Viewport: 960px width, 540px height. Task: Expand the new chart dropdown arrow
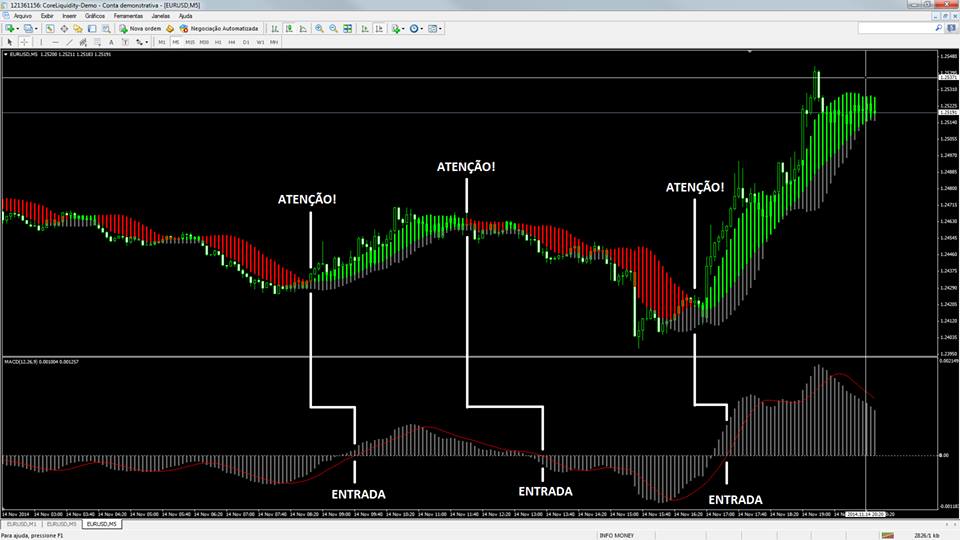(x=18, y=29)
